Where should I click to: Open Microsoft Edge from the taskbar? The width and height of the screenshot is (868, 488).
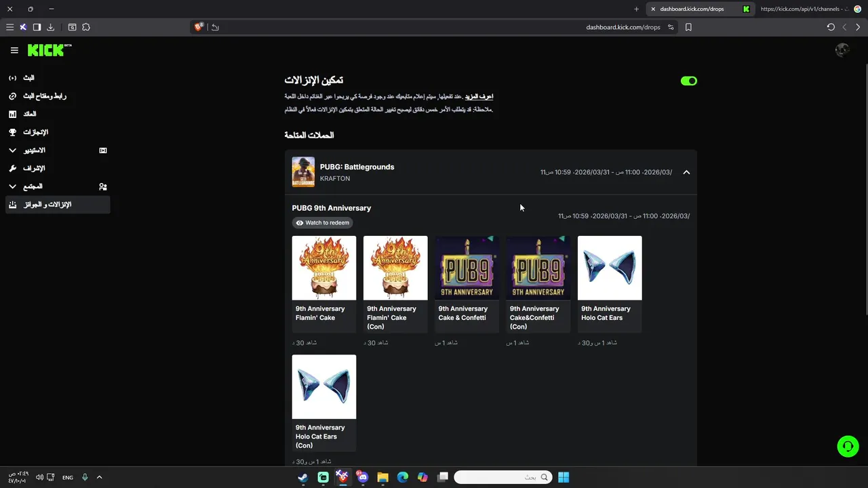[x=402, y=477]
